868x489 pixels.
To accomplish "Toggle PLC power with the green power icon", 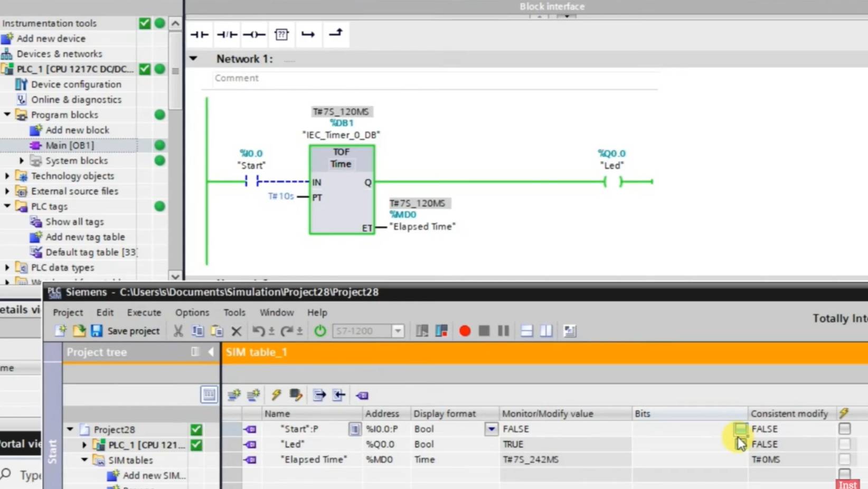I will 320,331.
